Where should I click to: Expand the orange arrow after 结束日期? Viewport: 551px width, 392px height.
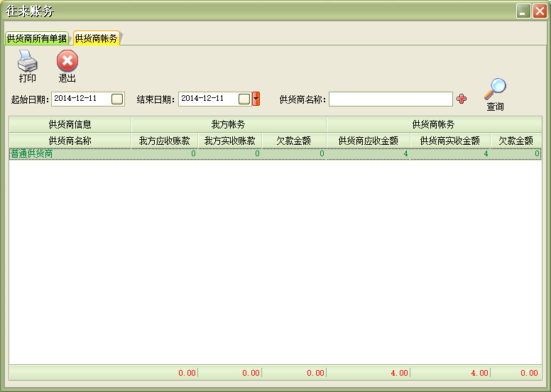(256, 99)
